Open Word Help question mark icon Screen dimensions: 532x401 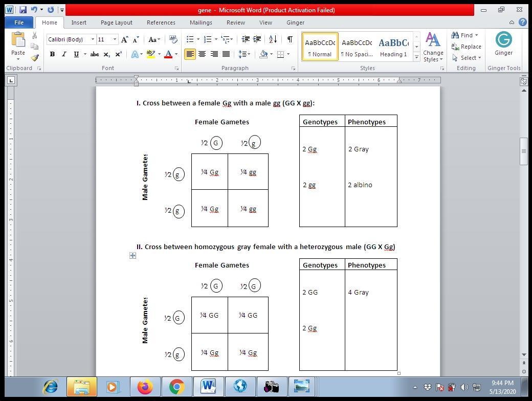pyautogui.click(x=523, y=23)
